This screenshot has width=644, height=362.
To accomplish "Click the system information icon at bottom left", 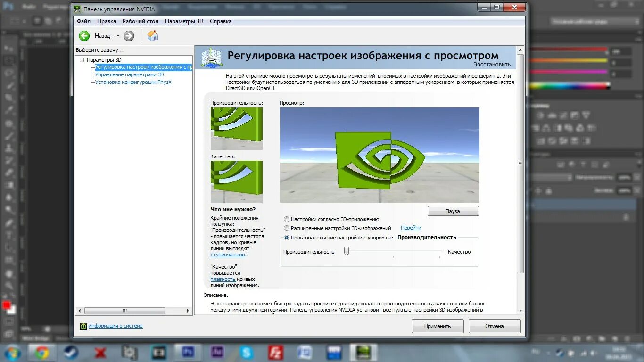I will point(83,326).
